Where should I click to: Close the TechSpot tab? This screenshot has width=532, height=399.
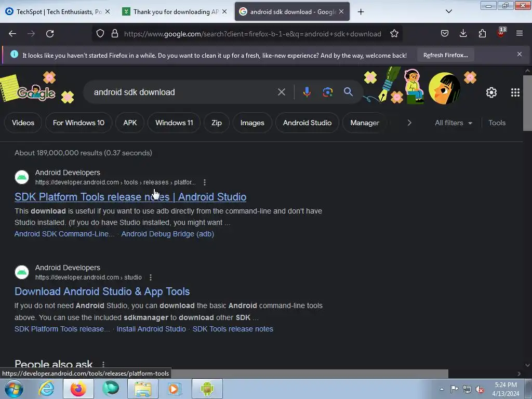(107, 11)
